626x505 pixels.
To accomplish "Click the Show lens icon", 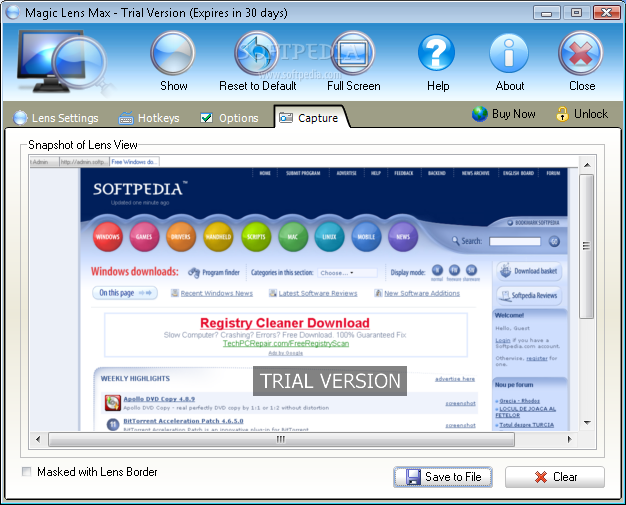I will (173, 53).
